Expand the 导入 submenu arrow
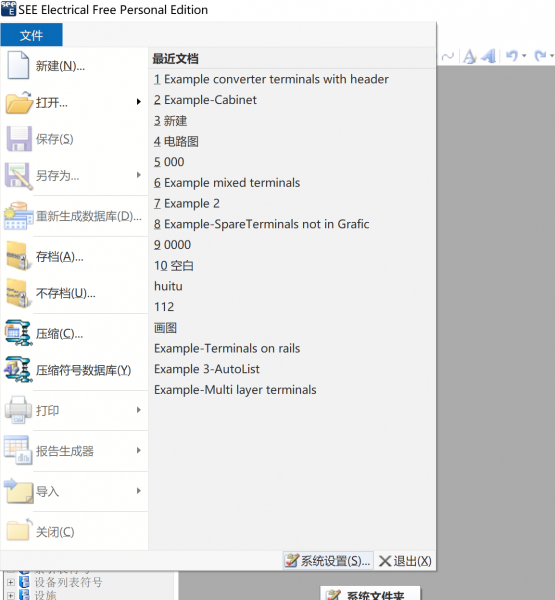 [x=139, y=491]
